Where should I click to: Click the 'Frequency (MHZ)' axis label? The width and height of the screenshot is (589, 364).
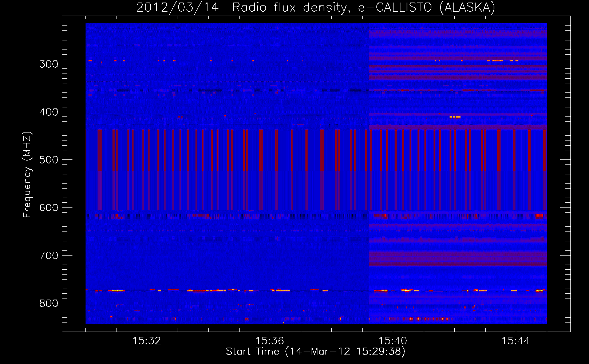click(x=27, y=175)
